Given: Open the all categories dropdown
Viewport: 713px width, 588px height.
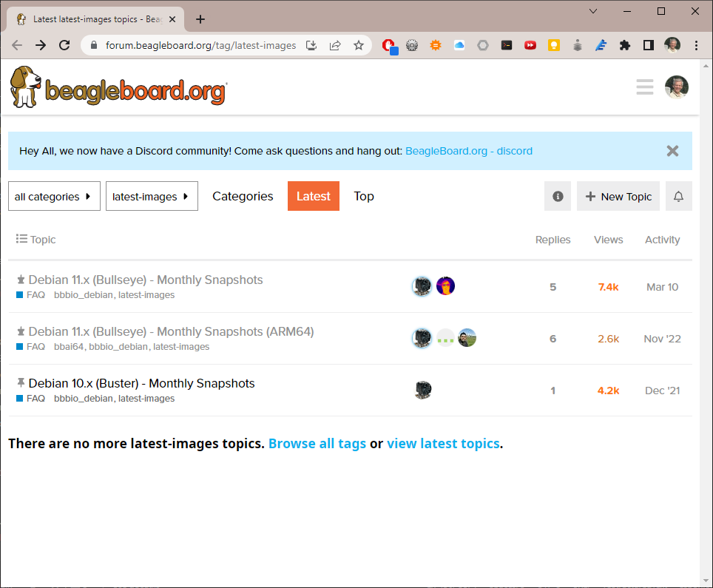Looking at the screenshot, I should (x=54, y=196).
